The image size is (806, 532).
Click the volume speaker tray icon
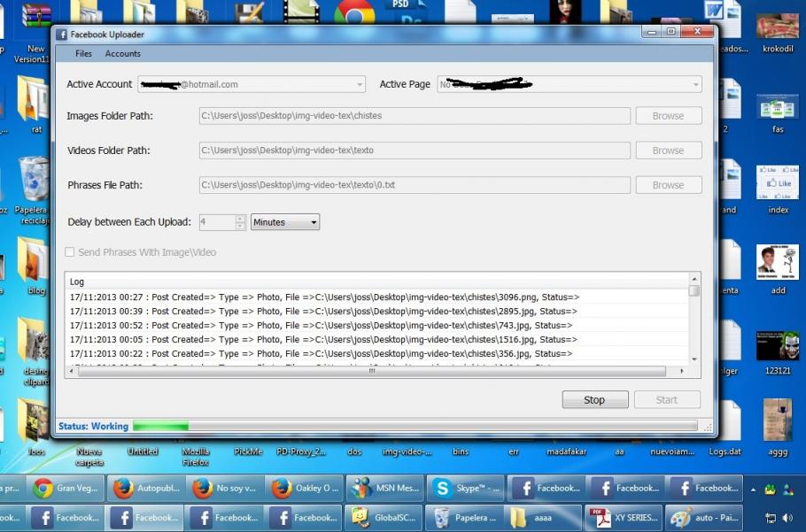788,518
